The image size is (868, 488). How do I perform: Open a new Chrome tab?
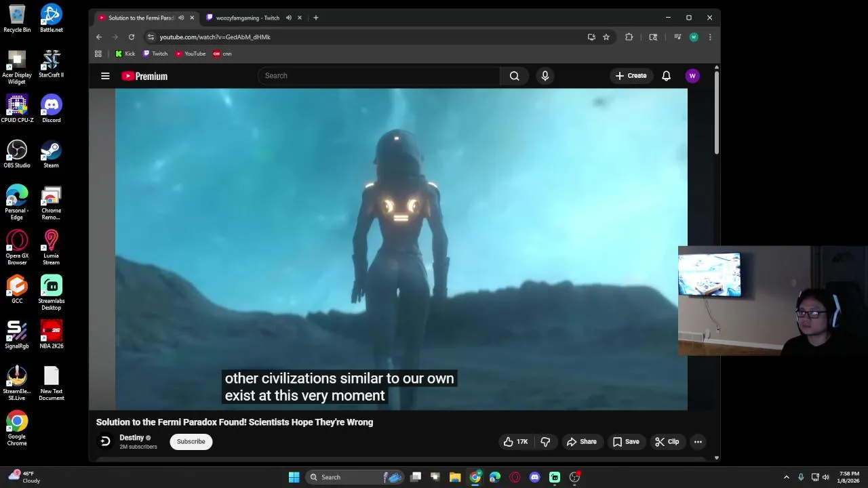[315, 18]
